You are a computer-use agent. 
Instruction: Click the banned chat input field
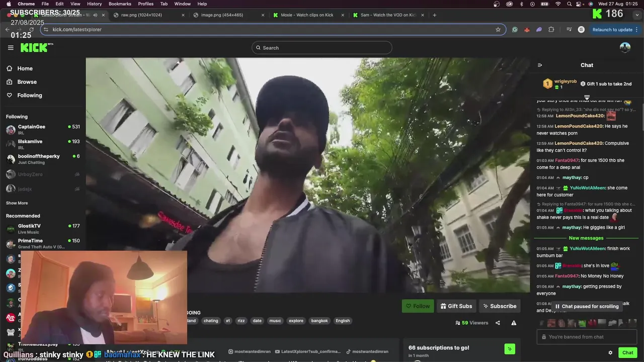587,337
